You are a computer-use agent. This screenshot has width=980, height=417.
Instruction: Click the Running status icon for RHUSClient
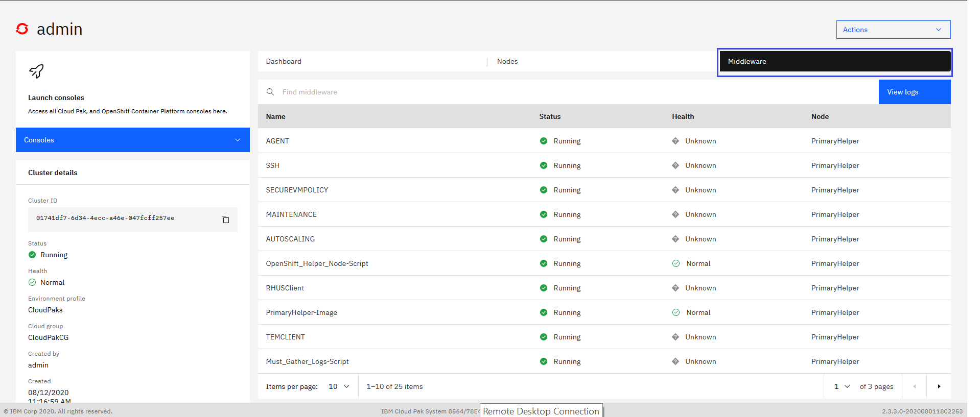544,288
